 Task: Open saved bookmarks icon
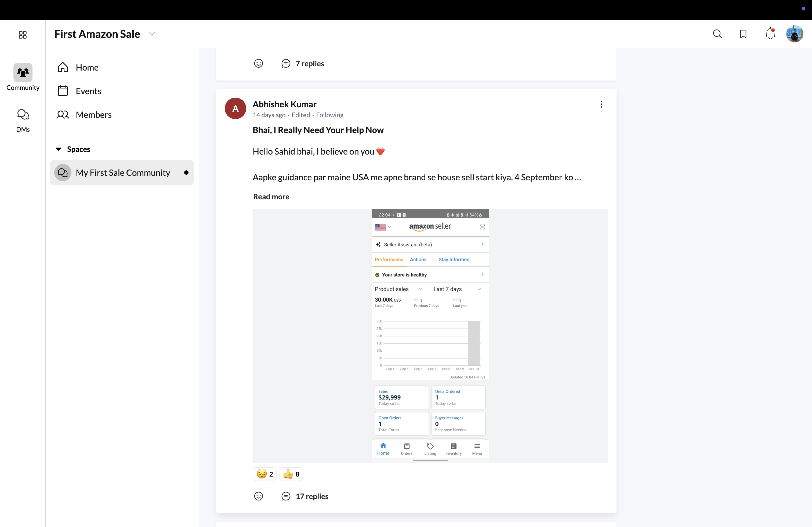pyautogui.click(x=743, y=34)
